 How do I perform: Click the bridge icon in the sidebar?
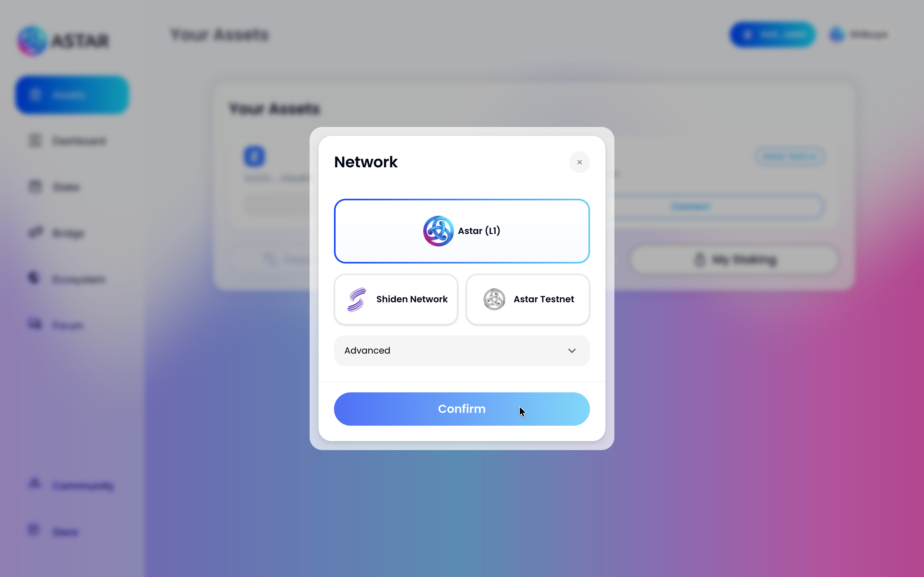click(x=36, y=232)
